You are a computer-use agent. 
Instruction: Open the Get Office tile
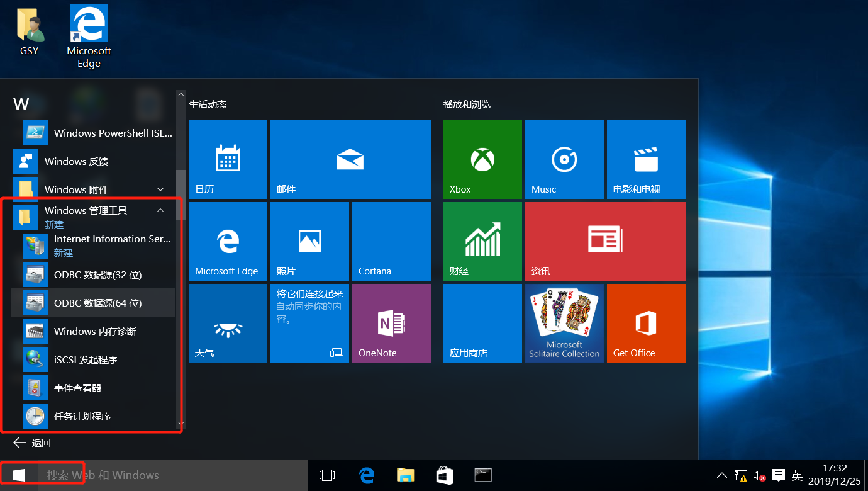coord(646,323)
